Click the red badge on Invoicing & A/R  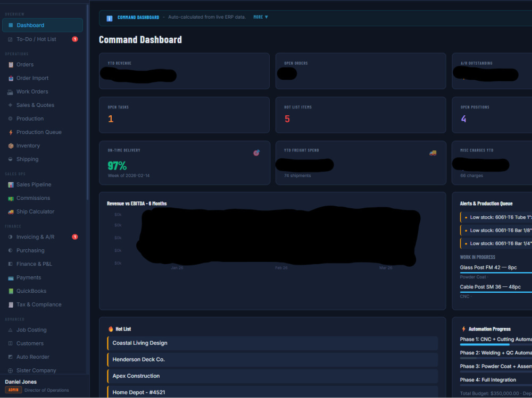click(75, 237)
